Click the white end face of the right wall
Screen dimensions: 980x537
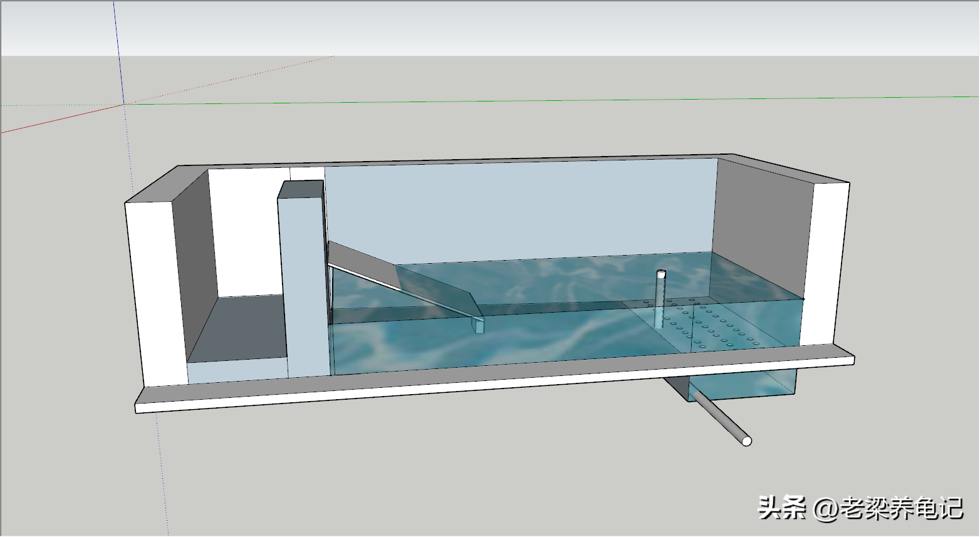tap(823, 263)
